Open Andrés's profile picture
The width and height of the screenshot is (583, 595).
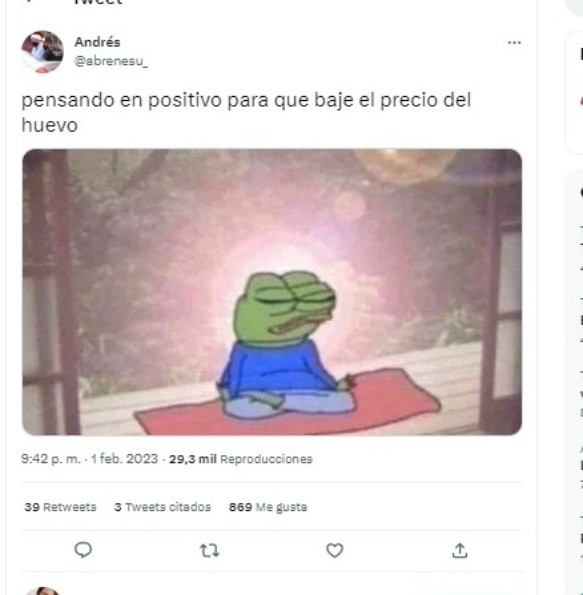click(42, 52)
